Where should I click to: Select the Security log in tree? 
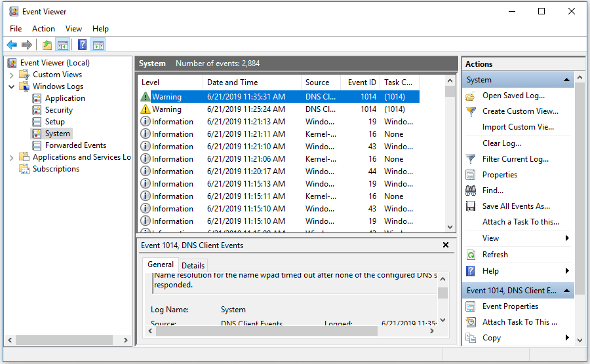click(x=58, y=110)
